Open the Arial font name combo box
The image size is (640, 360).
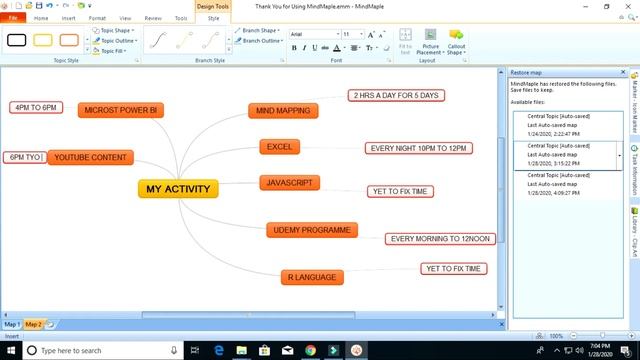(315, 34)
